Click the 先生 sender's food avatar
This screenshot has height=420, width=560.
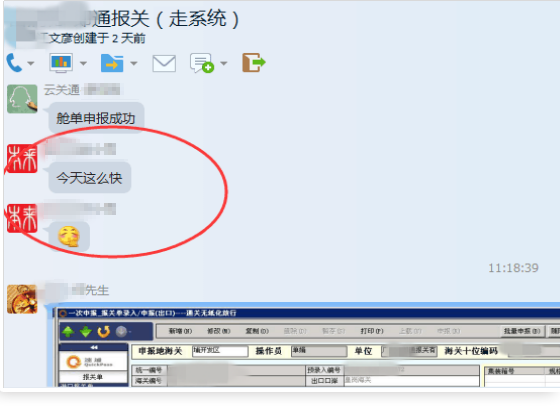[22, 299]
